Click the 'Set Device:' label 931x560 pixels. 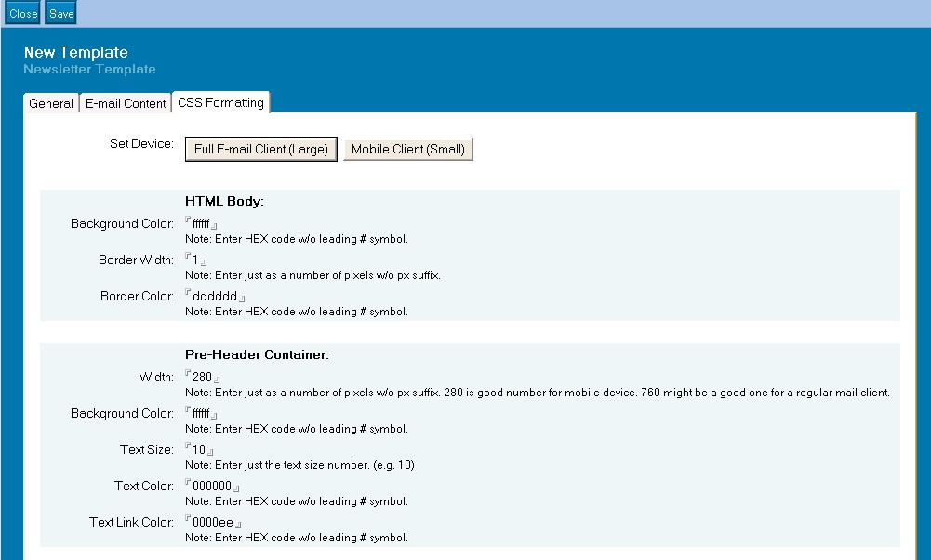point(141,144)
